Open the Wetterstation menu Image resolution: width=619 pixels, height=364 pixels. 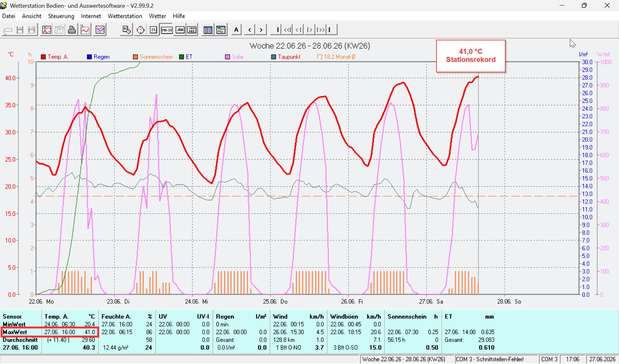[125, 16]
